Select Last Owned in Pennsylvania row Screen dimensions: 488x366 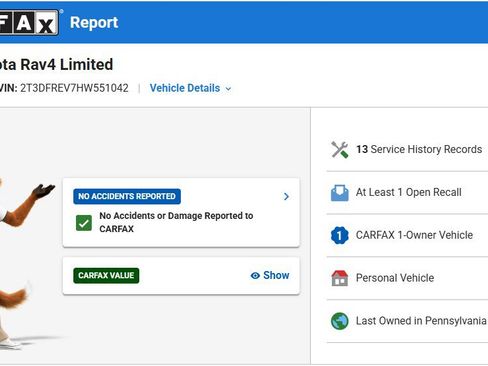click(407, 321)
